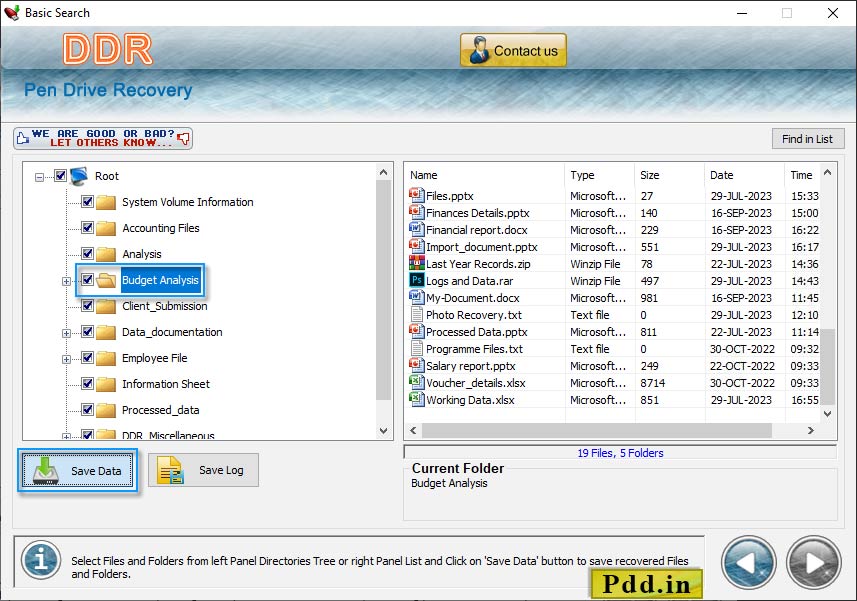Uncheck the Accounting Files checkbox

(87, 227)
